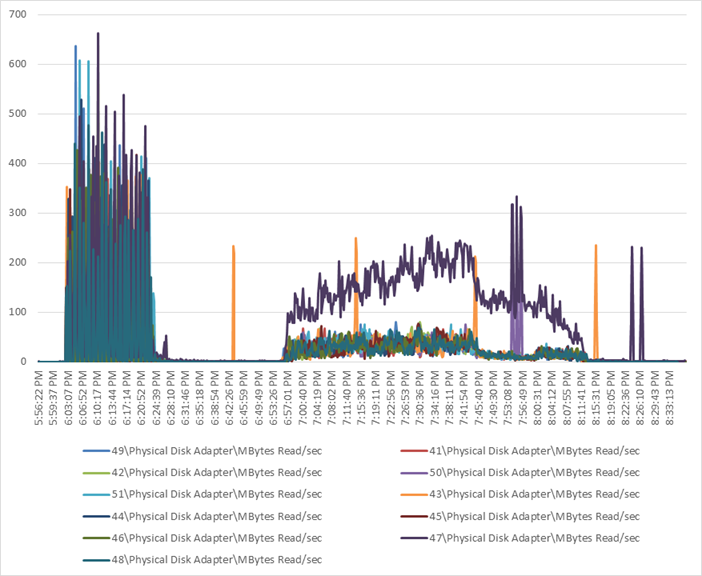The height and width of the screenshot is (576, 702).
Task: Click the orange line swatch for series 43
Action: (x=414, y=495)
